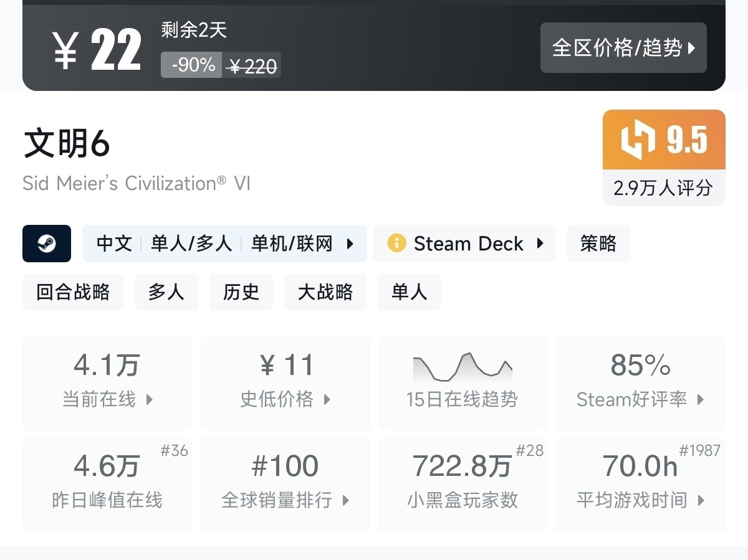Viewport: 748px width, 560px height.
Task: Tap the 2.9万人评分 rating count
Action: click(663, 188)
